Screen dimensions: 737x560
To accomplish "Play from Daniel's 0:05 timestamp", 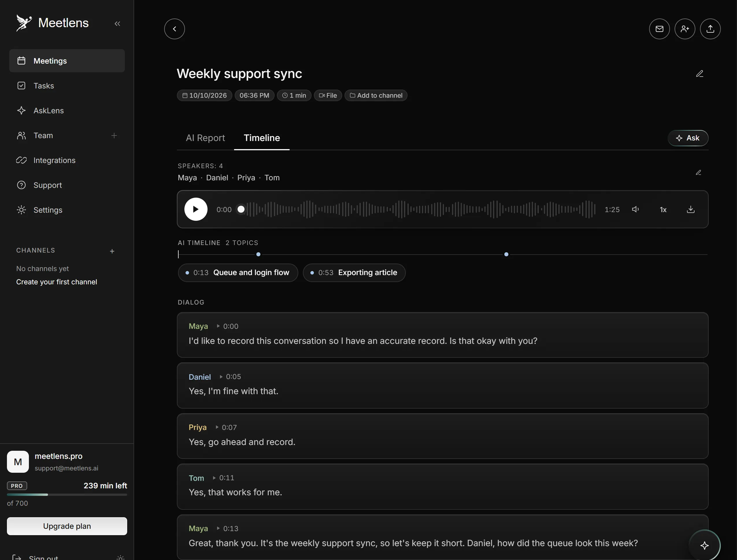I will click(x=230, y=377).
